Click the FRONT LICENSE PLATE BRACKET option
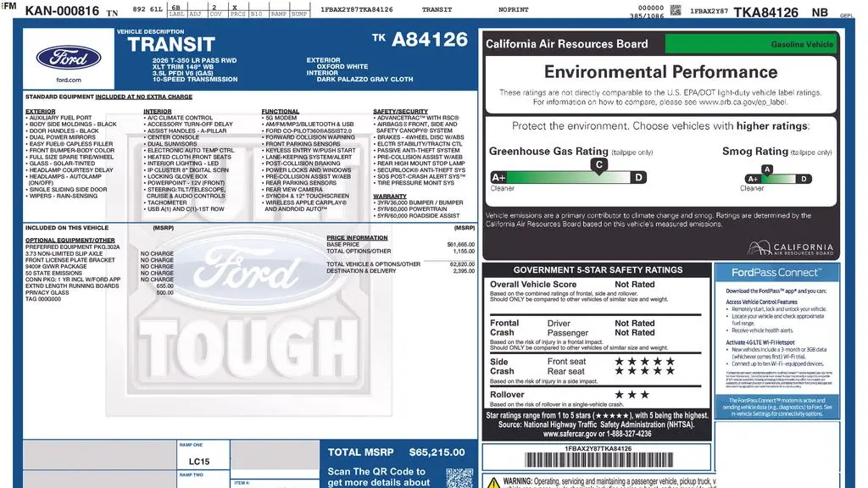 [70, 260]
